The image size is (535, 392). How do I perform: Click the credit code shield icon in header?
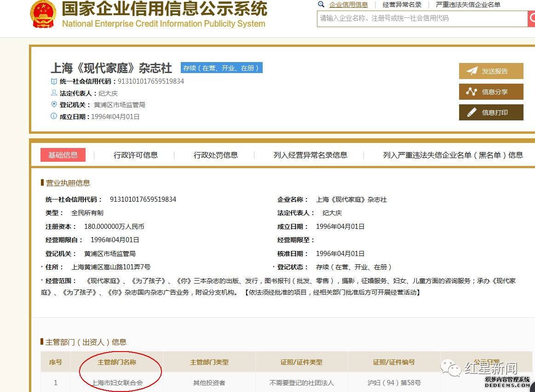click(54, 81)
